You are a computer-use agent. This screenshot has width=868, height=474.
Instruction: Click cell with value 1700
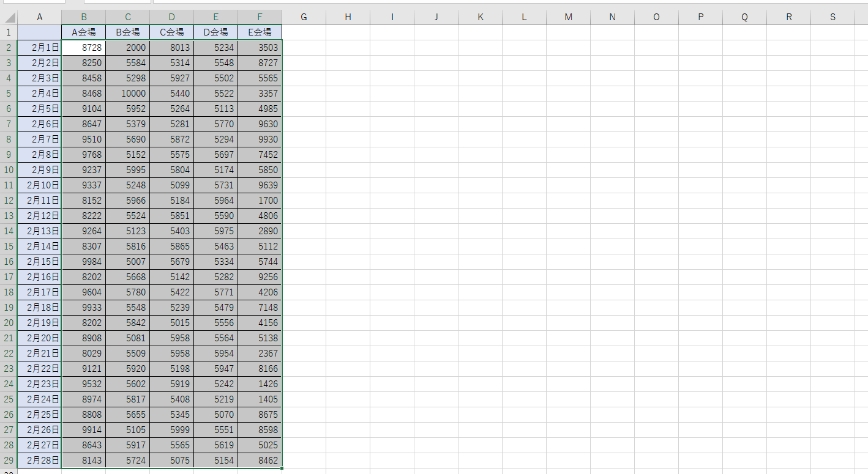click(x=260, y=201)
